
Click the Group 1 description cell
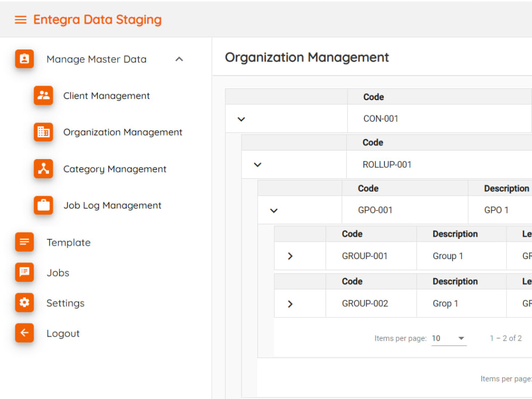(461, 256)
